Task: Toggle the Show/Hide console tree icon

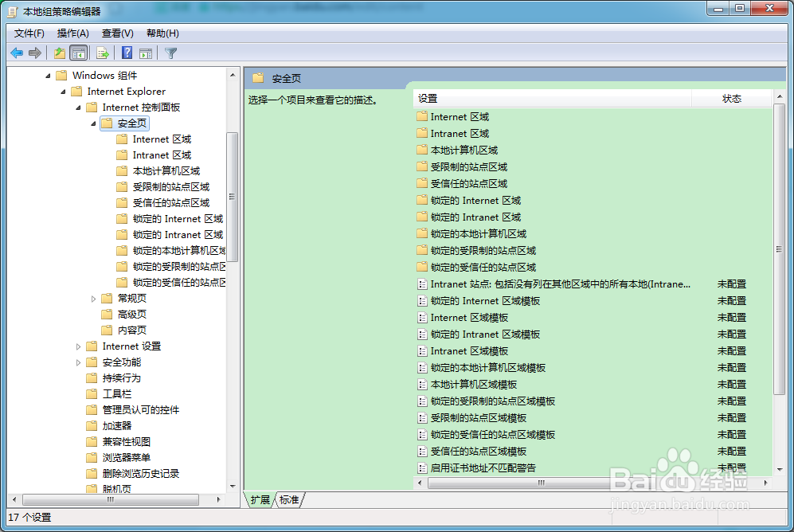Action: (79, 53)
